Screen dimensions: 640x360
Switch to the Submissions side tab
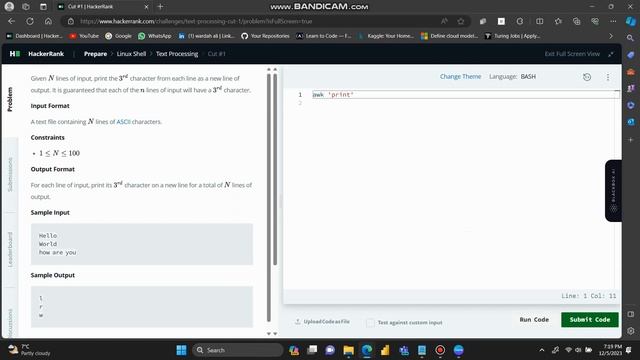(x=10, y=174)
